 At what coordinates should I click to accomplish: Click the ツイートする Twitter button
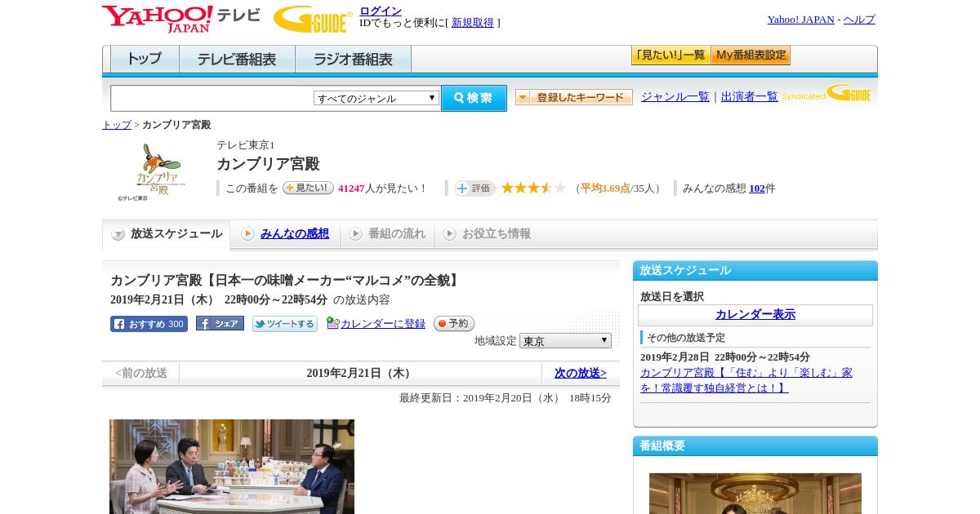tap(285, 324)
